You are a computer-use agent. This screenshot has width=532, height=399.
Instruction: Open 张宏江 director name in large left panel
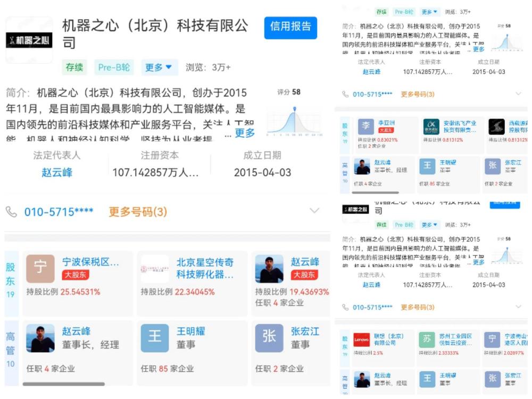[x=305, y=331]
